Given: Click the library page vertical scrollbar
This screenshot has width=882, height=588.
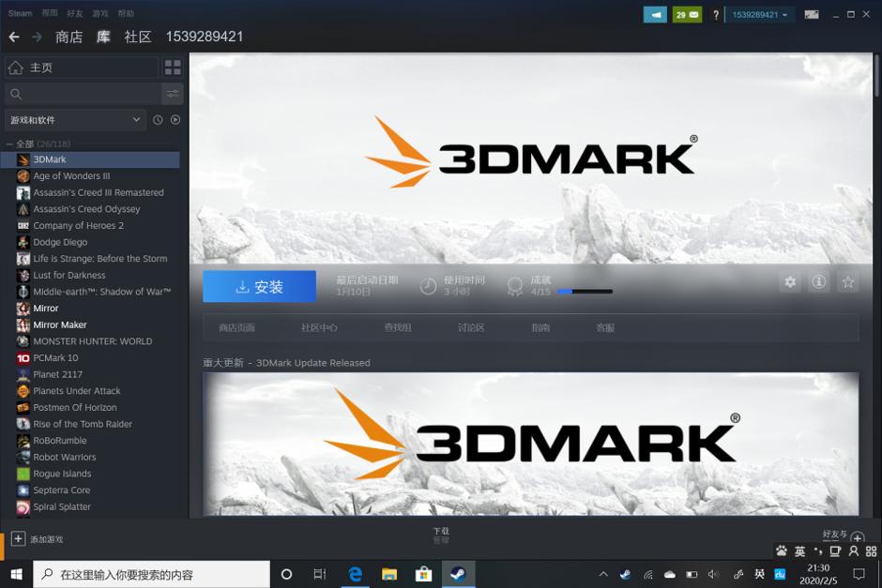Looking at the screenshot, I should tap(875, 75).
